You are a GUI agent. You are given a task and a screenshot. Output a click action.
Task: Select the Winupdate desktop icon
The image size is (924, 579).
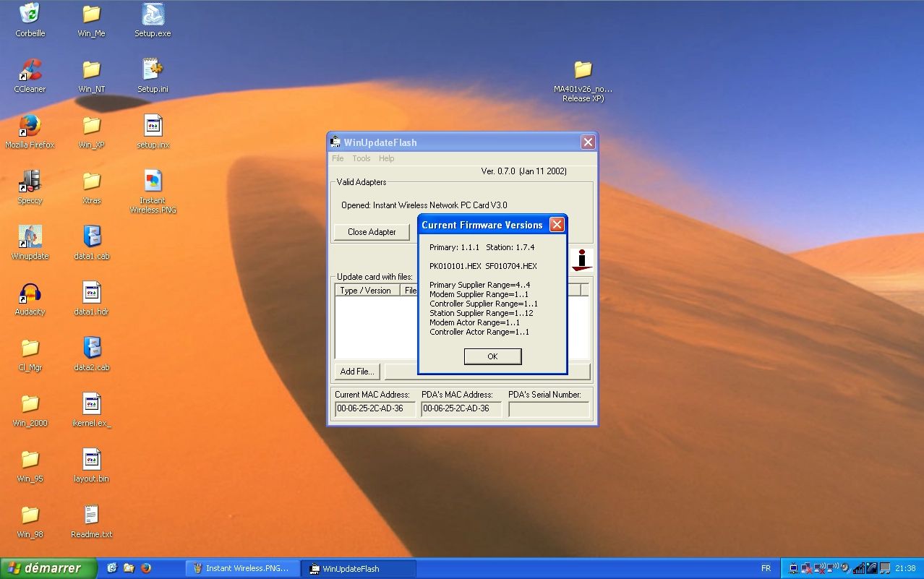(30, 237)
